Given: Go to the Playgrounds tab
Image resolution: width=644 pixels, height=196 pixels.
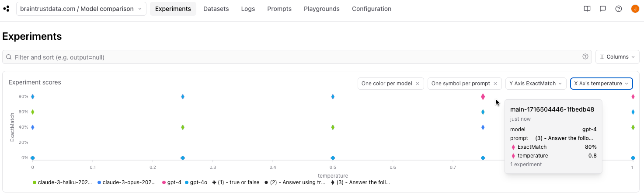Looking at the screenshot, I should point(322,9).
